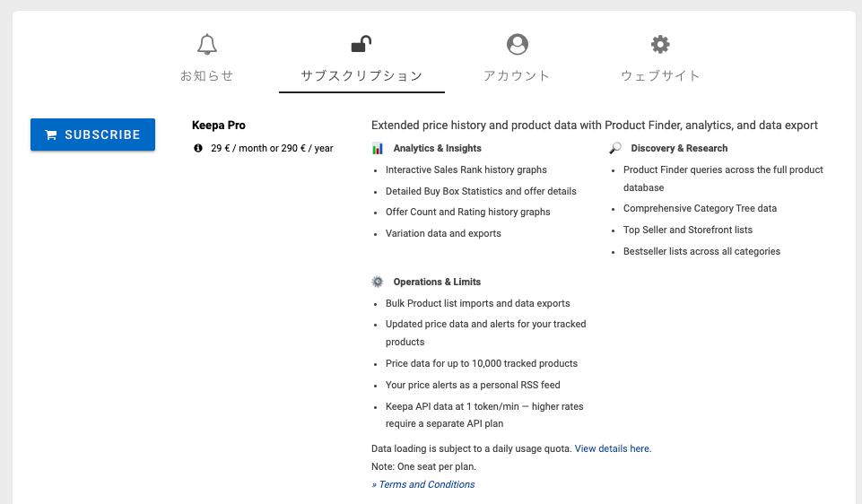862x504 pixels.
Task: Click the Extended price history description
Action: click(595, 126)
